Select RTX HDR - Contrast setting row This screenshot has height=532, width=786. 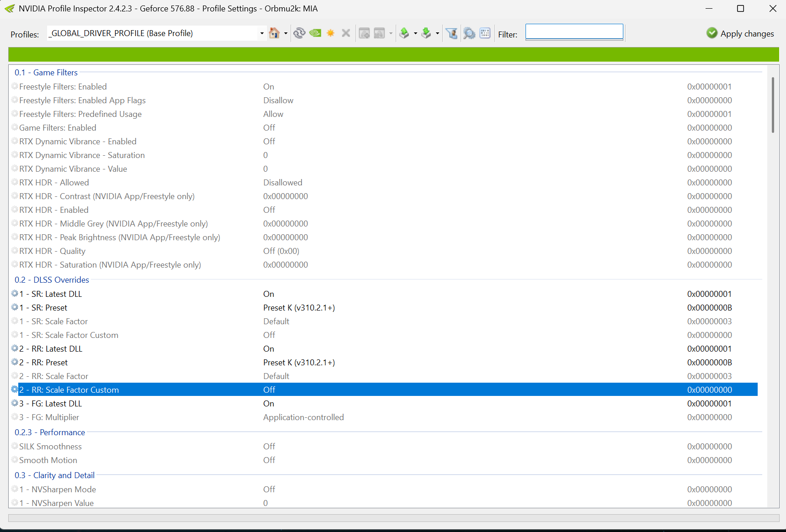[x=384, y=196]
